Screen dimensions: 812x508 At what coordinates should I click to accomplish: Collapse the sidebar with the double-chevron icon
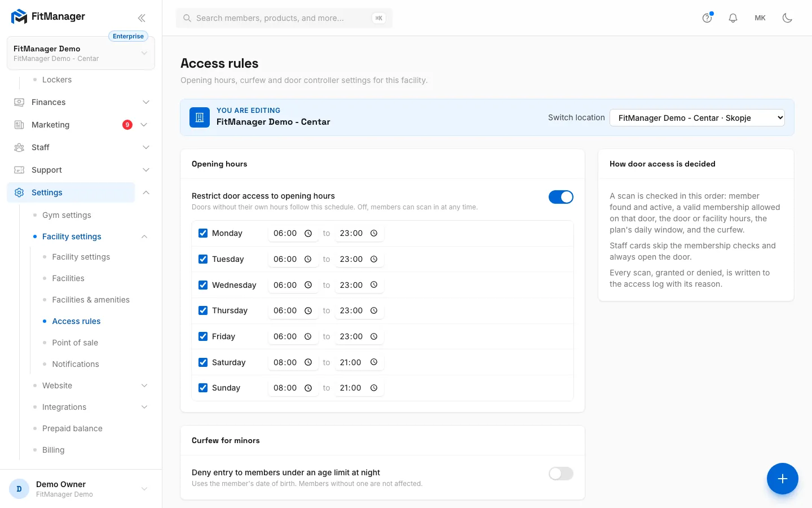[142, 18]
